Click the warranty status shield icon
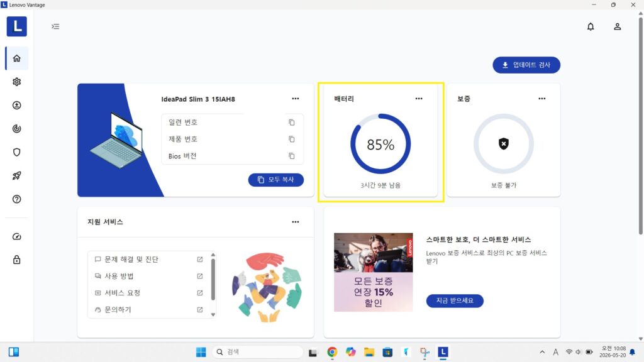Screen dimensions: 644x362 point(504,144)
